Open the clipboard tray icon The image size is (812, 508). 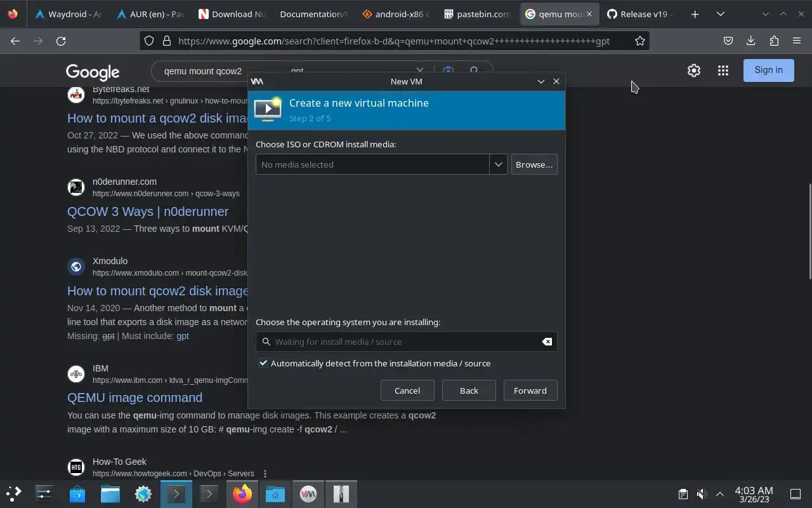tap(683, 494)
